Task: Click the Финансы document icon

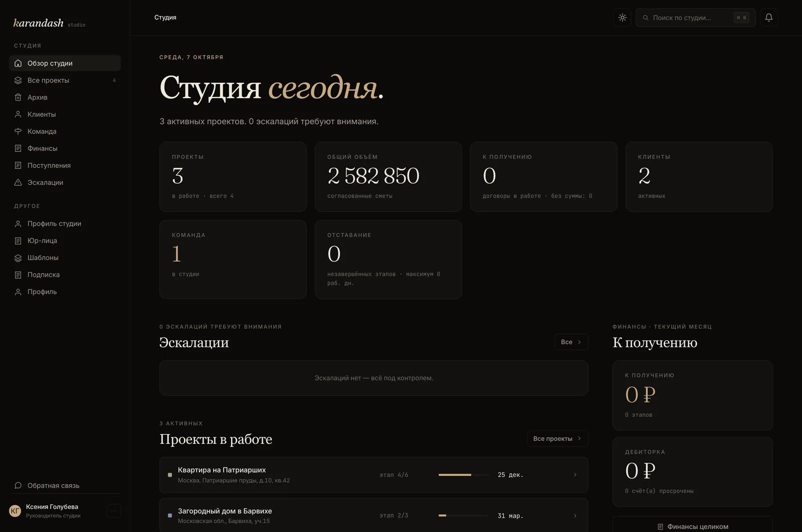Action: tap(18, 148)
